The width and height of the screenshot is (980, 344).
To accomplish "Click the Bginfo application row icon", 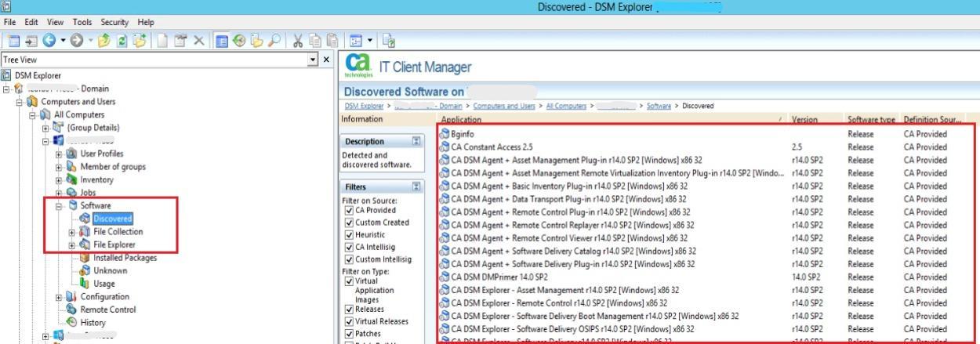I will point(445,134).
